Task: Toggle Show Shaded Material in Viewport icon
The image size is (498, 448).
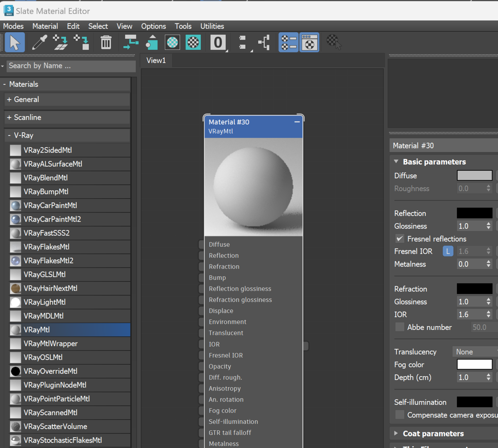Action: coord(172,42)
